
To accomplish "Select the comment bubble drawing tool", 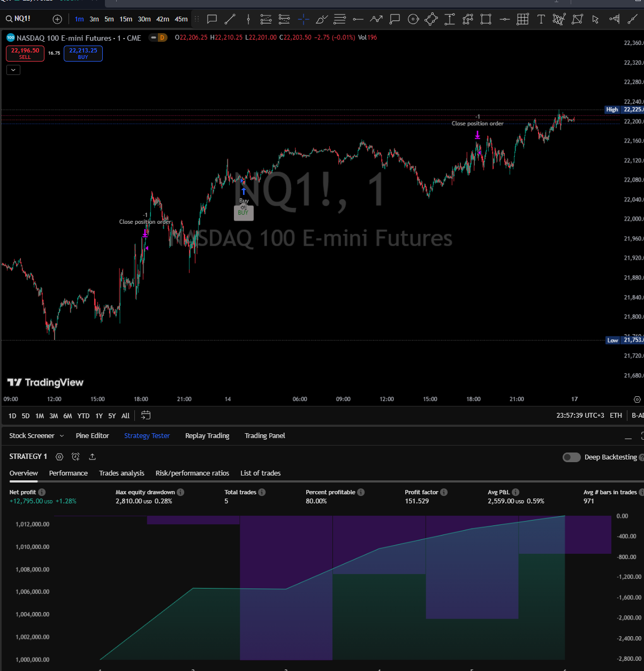I will [x=212, y=19].
